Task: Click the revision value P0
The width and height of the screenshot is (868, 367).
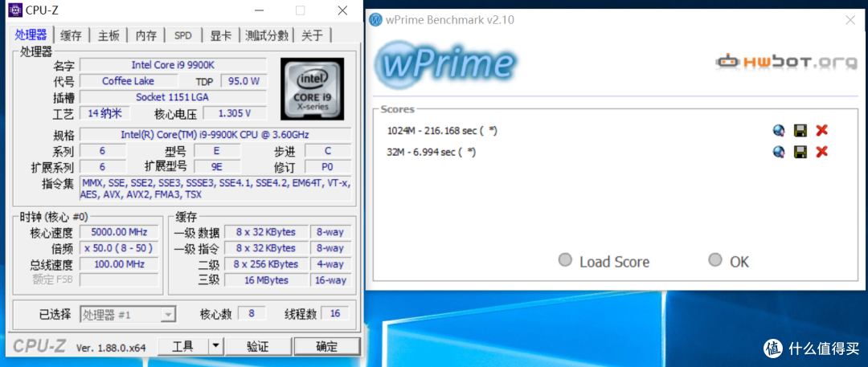Action: pos(327,166)
